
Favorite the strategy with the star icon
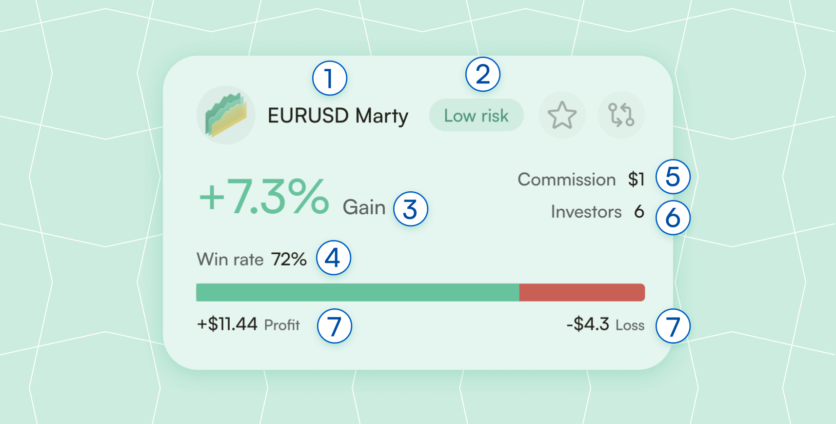click(562, 115)
